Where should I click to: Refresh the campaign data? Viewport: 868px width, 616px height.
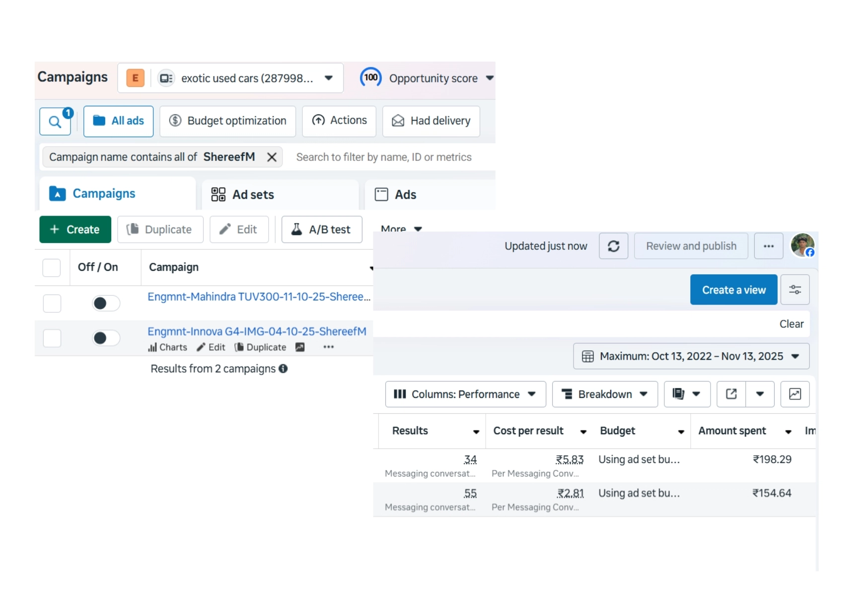613,246
